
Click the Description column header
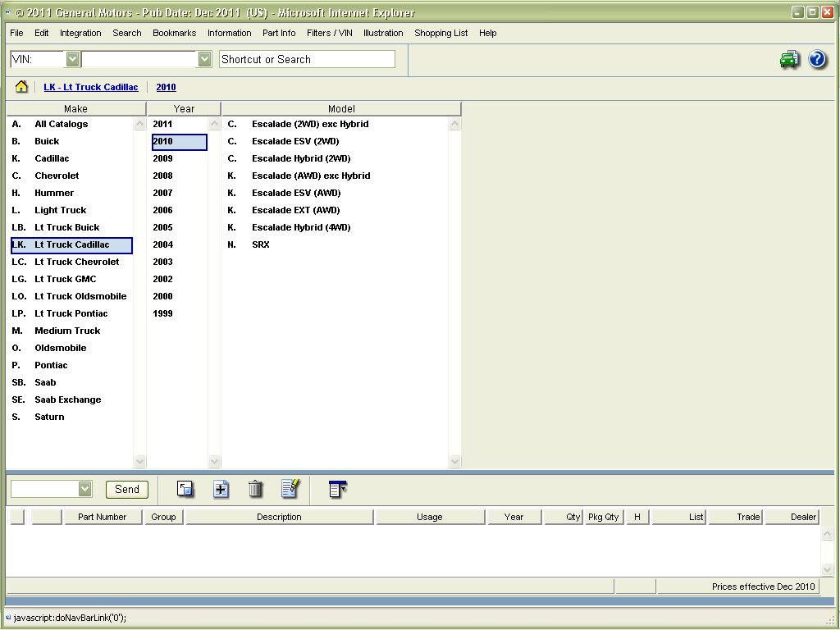[279, 517]
